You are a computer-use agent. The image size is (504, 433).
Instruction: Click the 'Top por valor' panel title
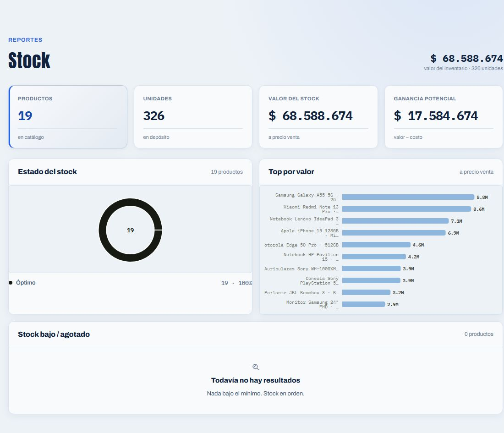click(291, 172)
